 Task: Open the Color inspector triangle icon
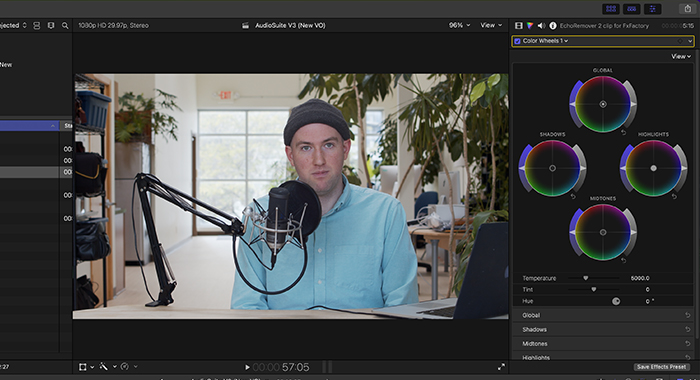(x=530, y=26)
